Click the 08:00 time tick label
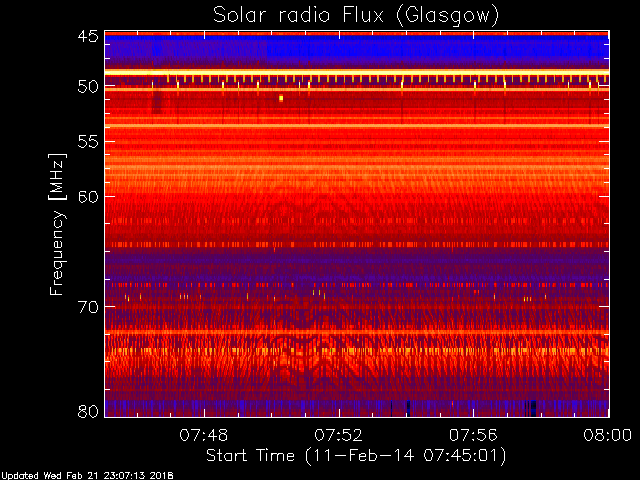This screenshot has height=480, width=640. click(608, 435)
